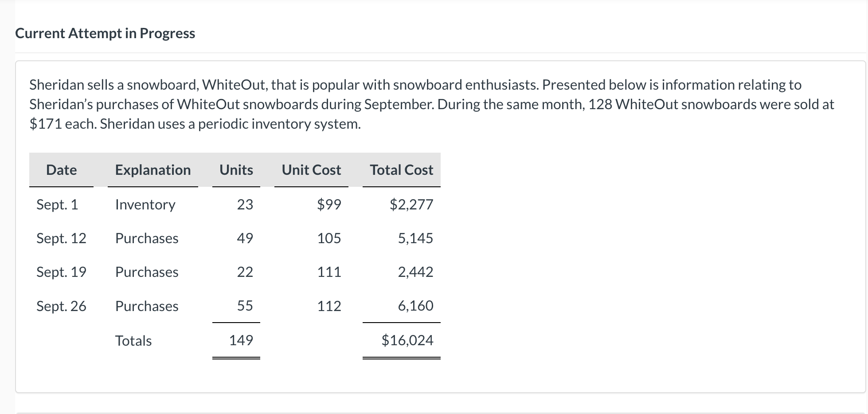Click the Sept. 26 date cell
Viewport: 868px width, 414px height.
(x=61, y=306)
